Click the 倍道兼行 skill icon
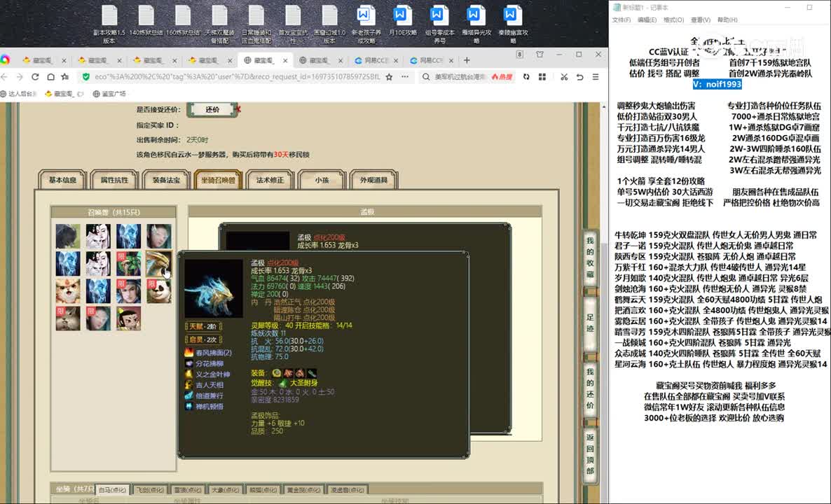Screen dimensions: 831x504 (x=188, y=395)
